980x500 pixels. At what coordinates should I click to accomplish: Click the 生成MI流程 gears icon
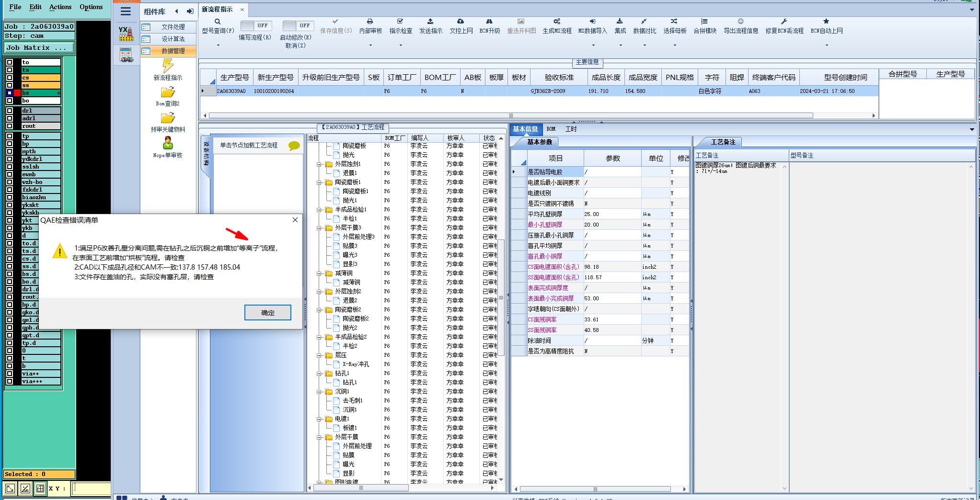tap(557, 22)
